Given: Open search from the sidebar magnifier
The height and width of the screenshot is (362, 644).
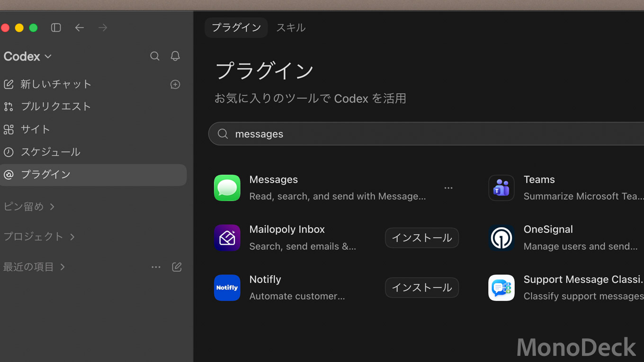Looking at the screenshot, I should click(x=155, y=56).
